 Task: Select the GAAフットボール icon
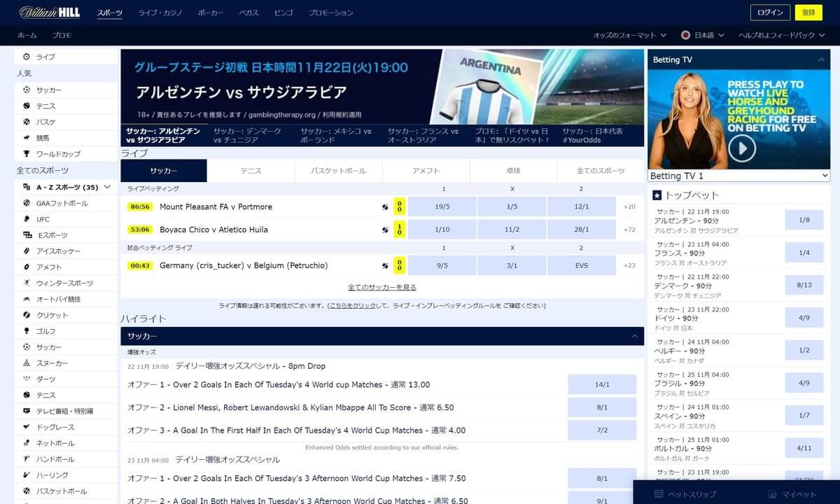(27, 203)
